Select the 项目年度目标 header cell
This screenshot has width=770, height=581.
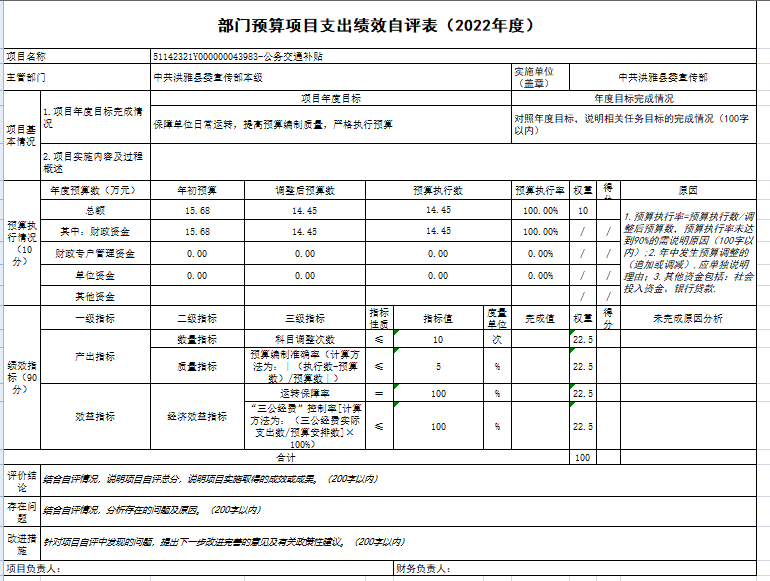click(x=331, y=98)
